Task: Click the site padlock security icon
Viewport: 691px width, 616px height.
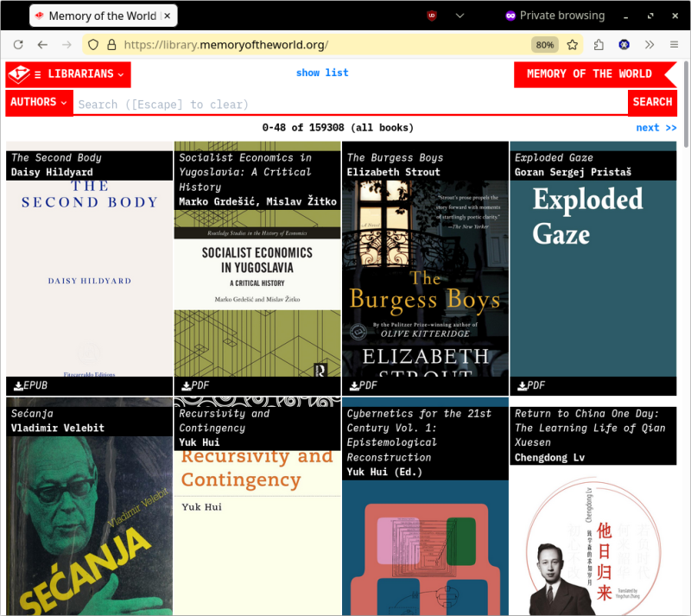Action: coord(111,45)
